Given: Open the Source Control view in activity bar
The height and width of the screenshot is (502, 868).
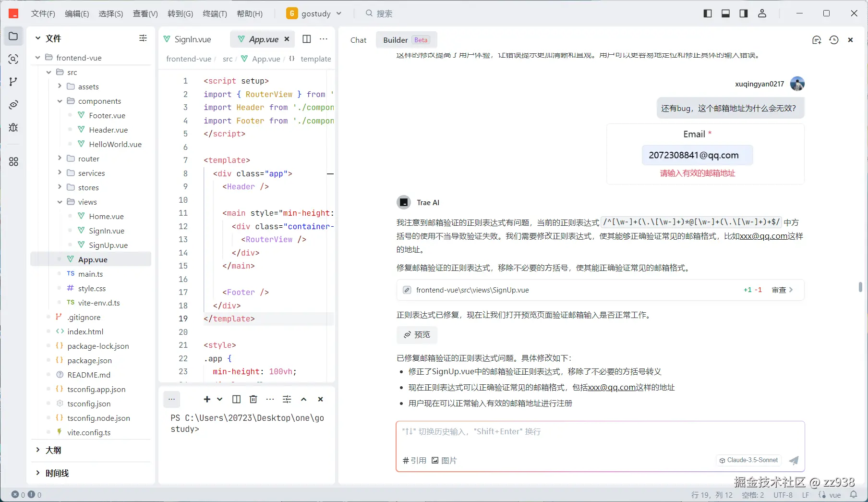Looking at the screenshot, I should (x=13, y=82).
